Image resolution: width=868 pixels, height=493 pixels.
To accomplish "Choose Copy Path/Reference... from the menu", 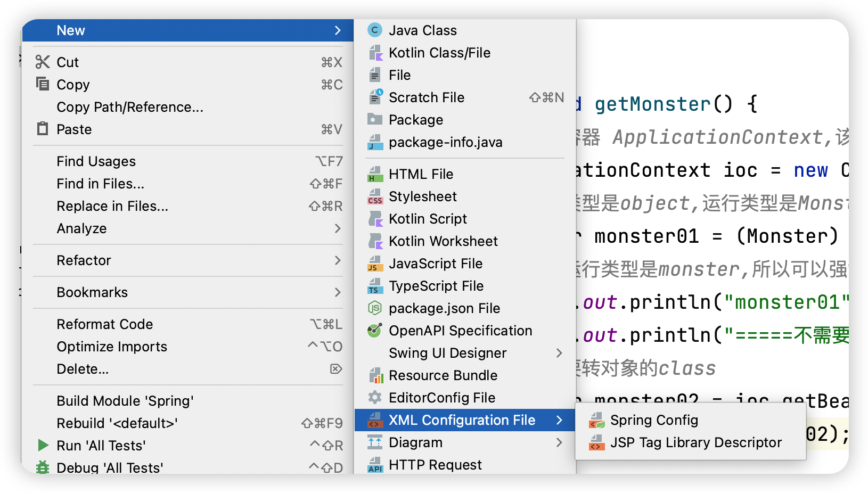I will pyautogui.click(x=188, y=107).
